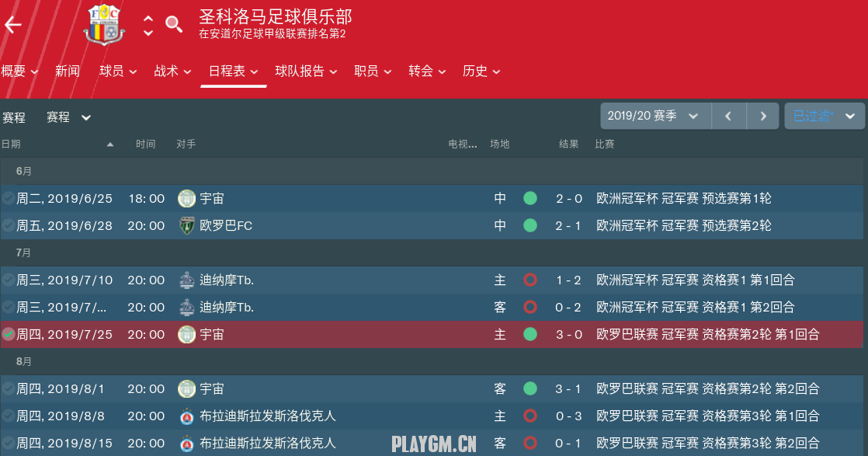This screenshot has width=868, height=456.
Task: Click Slovan Bratislava logo on 8/8 row
Action: pyautogui.click(x=186, y=416)
